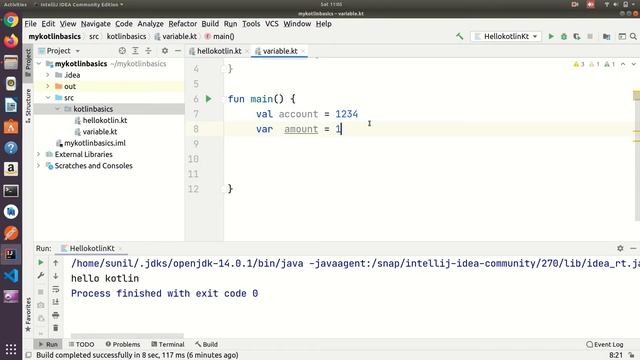Hide the Project panel with minus icon
Viewport: 640px width, 360px height.
[178, 51]
